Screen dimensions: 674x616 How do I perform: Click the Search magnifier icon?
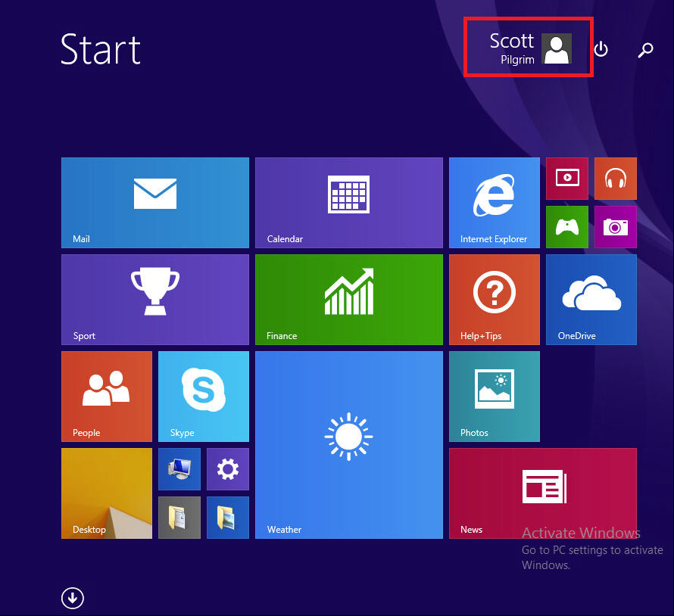tap(645, 51)
